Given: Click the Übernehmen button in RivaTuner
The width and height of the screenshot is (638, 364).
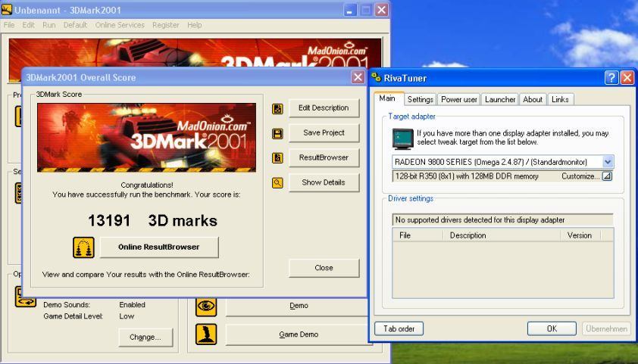Looking at the screenshot, I should tap(606, 328).
